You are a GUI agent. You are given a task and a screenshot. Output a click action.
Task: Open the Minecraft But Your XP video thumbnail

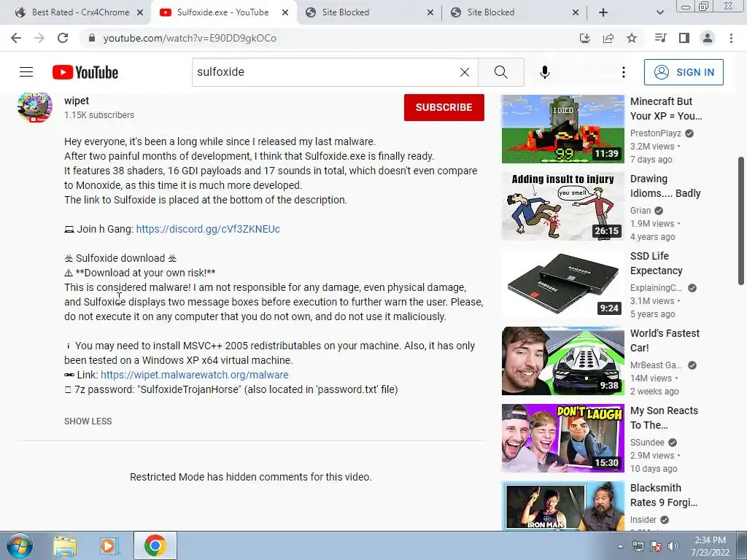(562, 129)
